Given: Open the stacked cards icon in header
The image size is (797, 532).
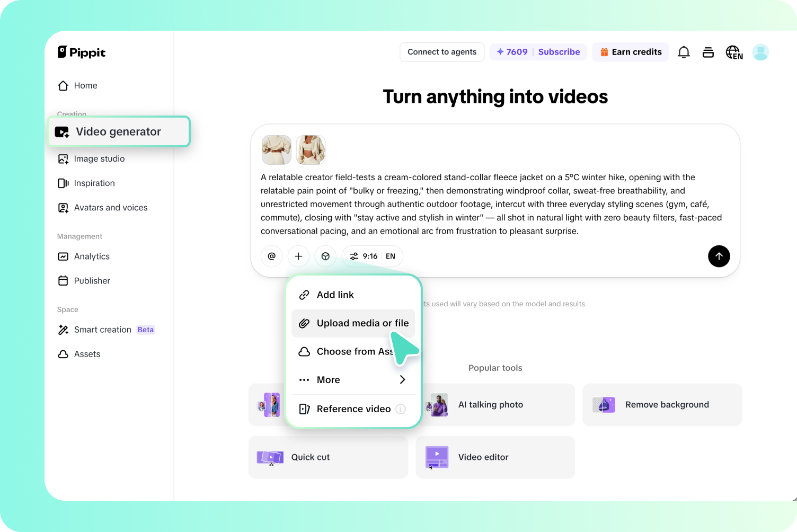Looking at the screenshot, I should pyautogui.click(x=708, y=52).
